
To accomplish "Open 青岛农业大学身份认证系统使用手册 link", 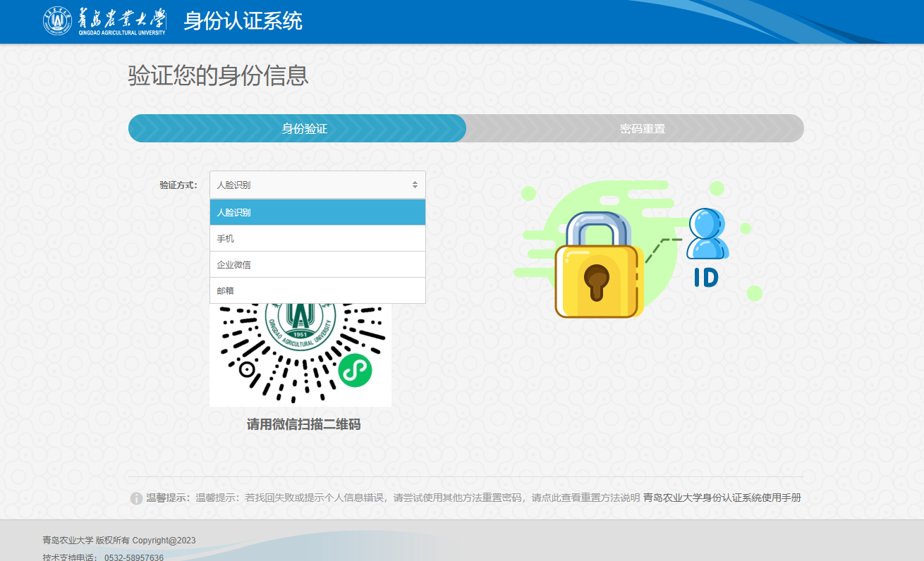I will point(722,498).
